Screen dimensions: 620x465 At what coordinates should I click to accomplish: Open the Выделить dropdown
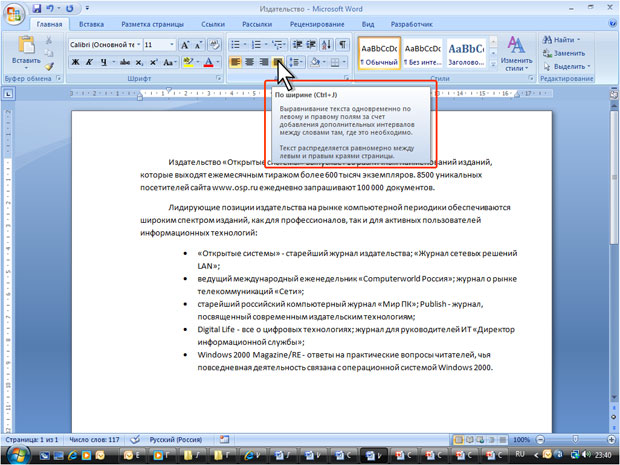point(567,66)
